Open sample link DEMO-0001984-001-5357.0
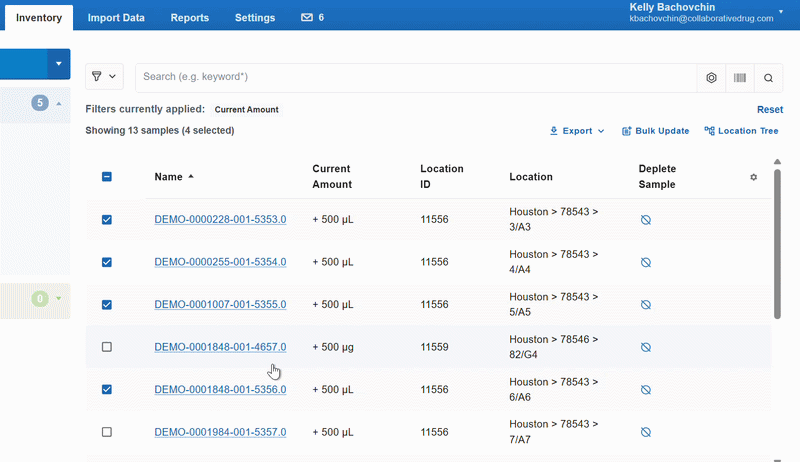Image resolution: width=800 pixels, height=462 pixels. pos(220,432)
